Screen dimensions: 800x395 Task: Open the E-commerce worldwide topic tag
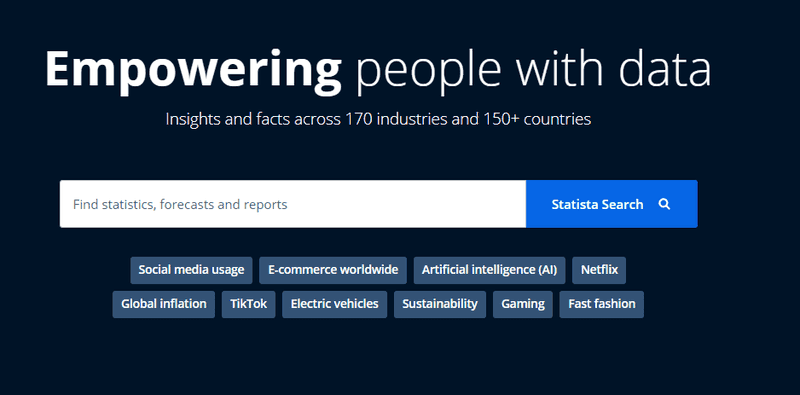tap(333, 270)
